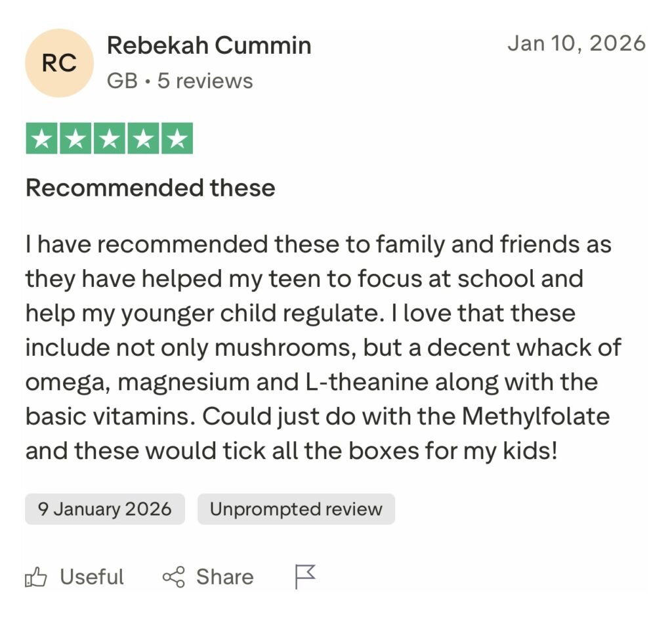
Task: Flag this review using the flag icon
Action: click(305, 576)
